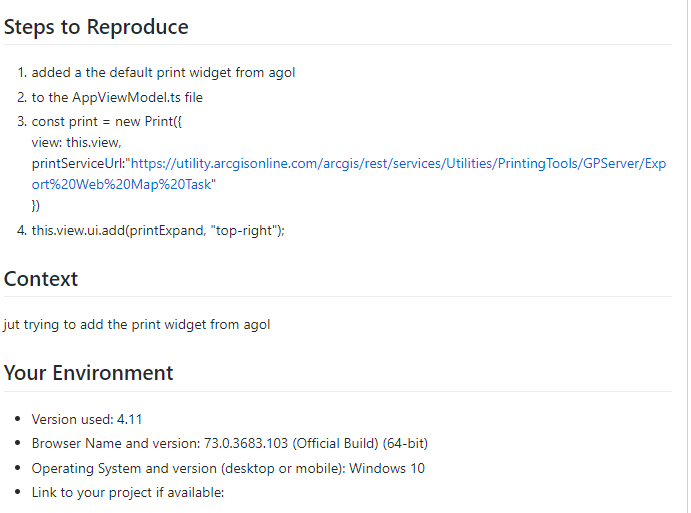691x513 pixels.
Task: Click the "Steps to Reproduce" heading
Action: (x=96, y=27)
